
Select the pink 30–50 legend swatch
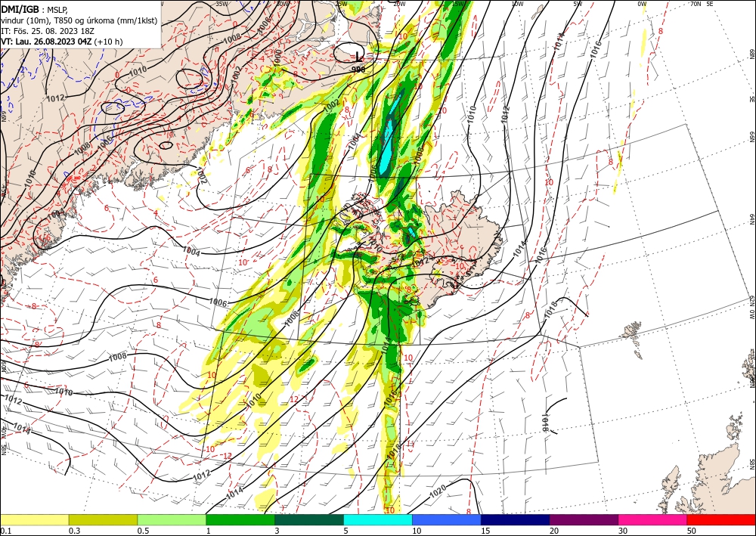653,519
